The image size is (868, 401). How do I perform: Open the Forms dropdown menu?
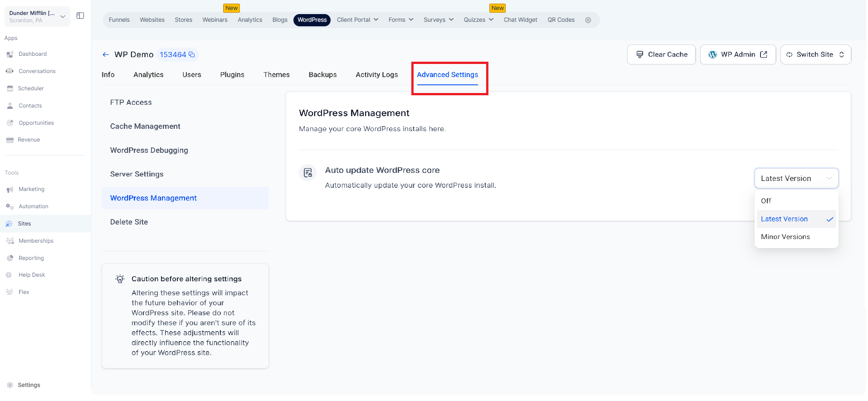coord(401,20)
